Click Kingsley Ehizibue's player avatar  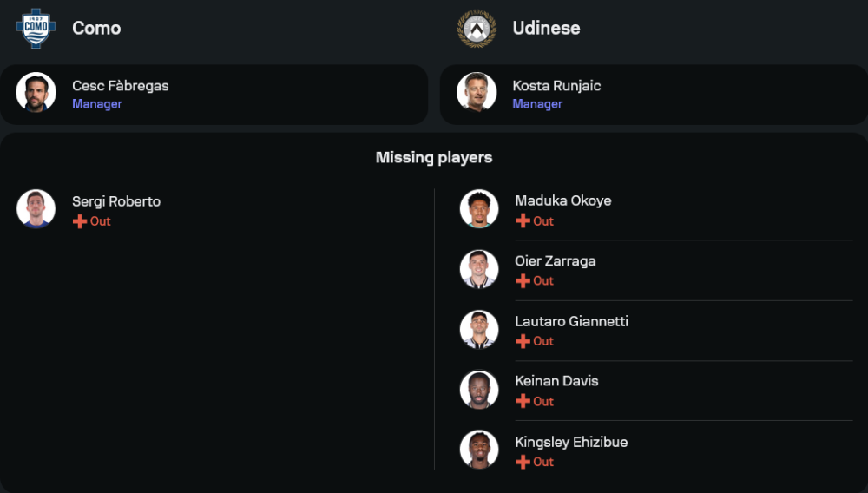479,450
